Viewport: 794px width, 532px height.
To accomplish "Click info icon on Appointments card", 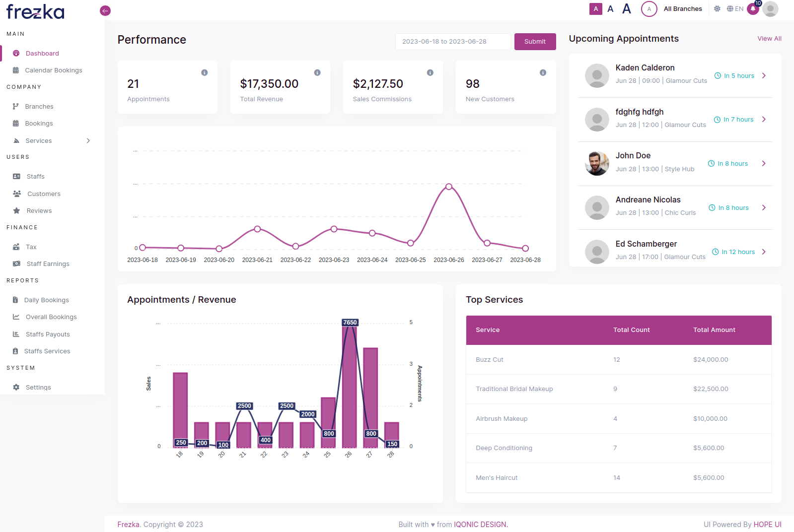I will click(204, 72).
